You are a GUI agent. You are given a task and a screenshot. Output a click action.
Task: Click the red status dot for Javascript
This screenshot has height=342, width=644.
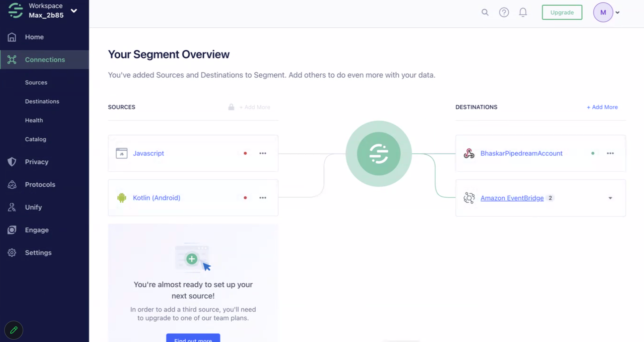click(245, 153)
